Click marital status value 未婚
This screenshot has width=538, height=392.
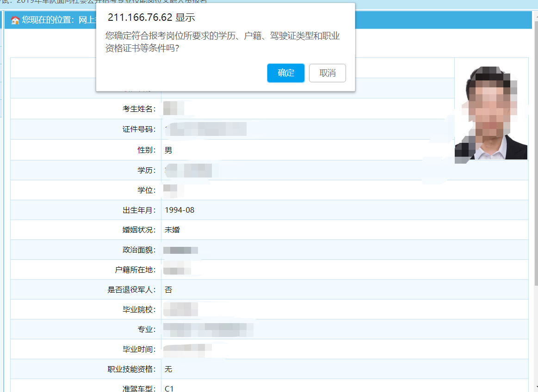[x=172, y=230]
